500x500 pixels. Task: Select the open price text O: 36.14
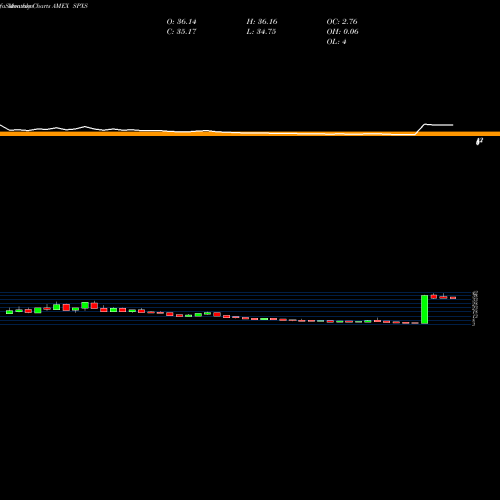[x=181, y=22]
